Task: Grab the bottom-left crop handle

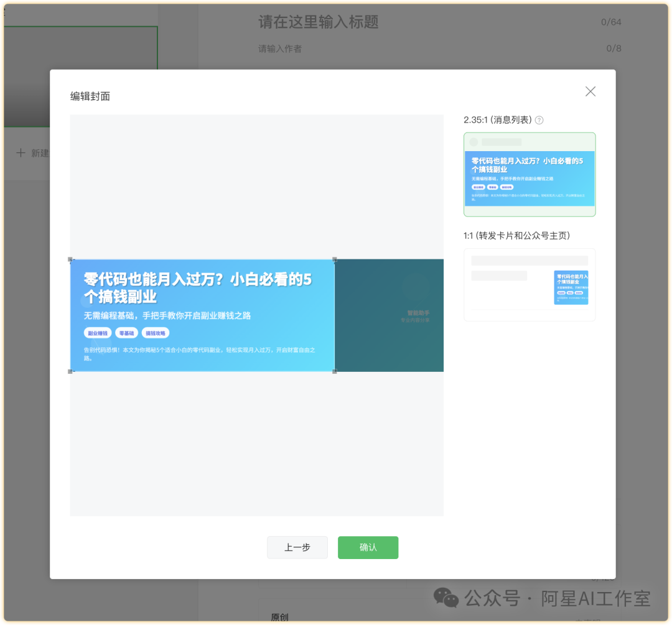Action: pyautogui.click(x=70, y=371)
